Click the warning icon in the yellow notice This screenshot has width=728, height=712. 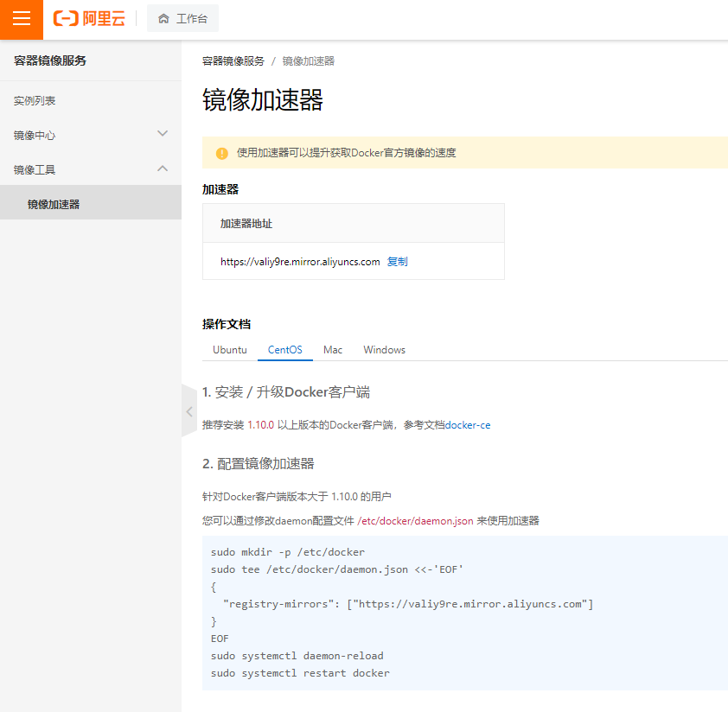(x=222, y=153)
